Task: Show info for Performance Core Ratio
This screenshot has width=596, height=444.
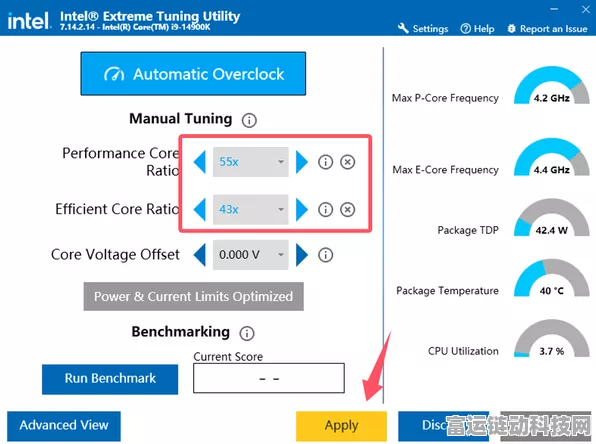Action: click(325, 162)
